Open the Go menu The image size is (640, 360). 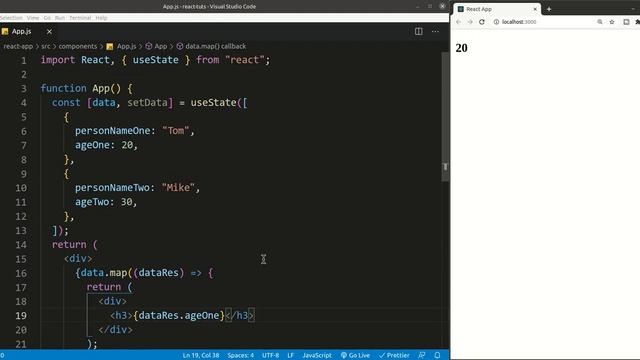[x=47, y=18]
